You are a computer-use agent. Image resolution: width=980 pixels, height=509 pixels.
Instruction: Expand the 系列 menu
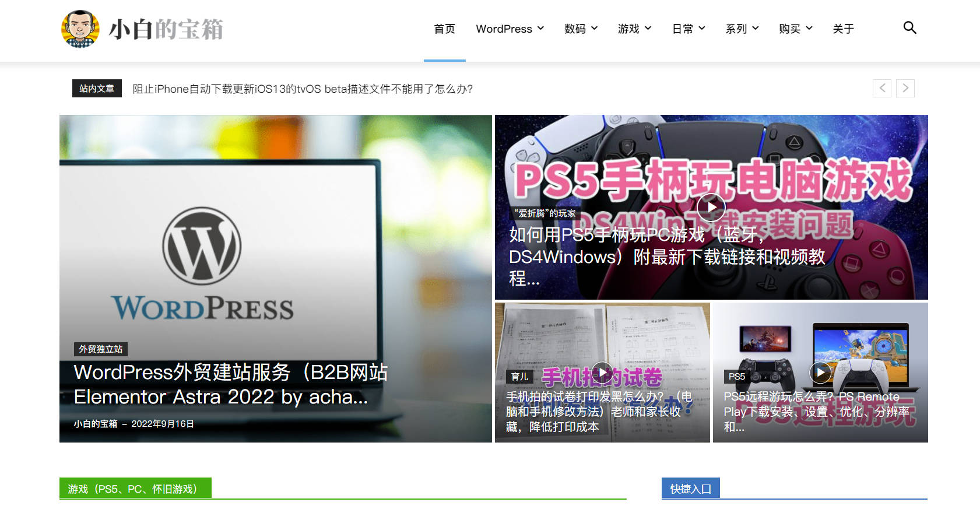click(742, 29)
